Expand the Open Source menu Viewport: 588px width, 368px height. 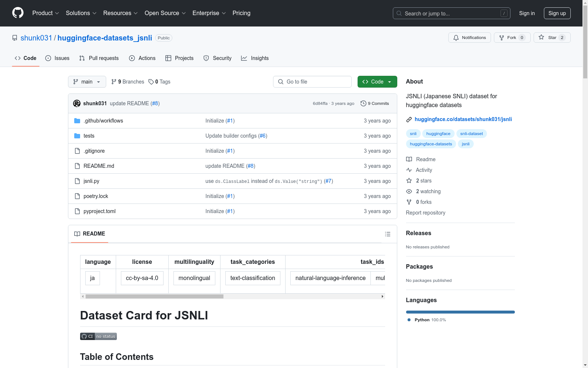165,13
